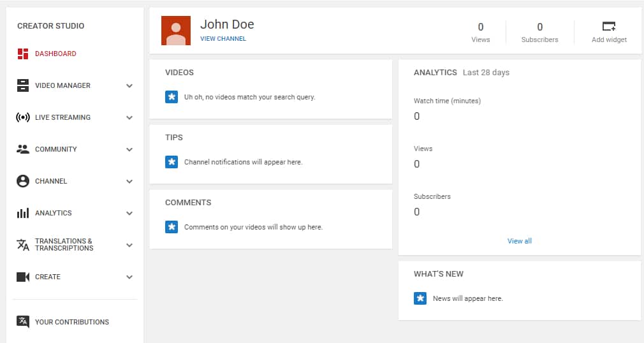Click the Analytics bar chart icon
The height and width of the screenshot is (343, 644).
coord(22,213)
